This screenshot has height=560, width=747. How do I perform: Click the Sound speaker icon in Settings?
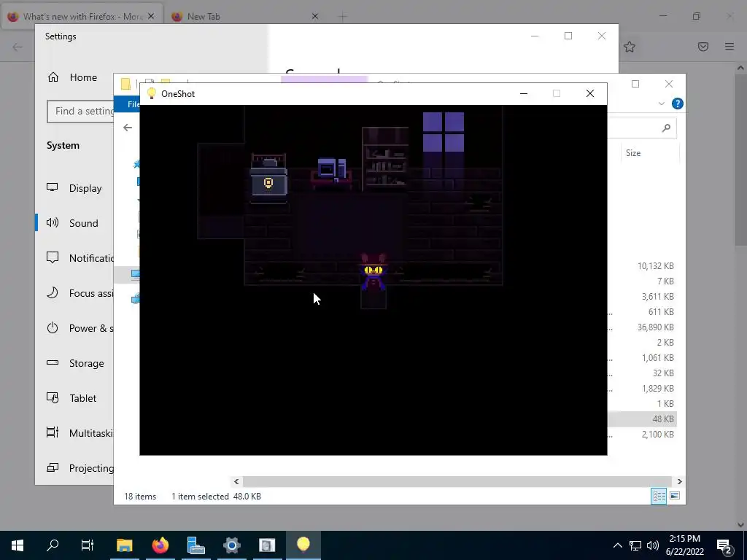pos(53,222)
